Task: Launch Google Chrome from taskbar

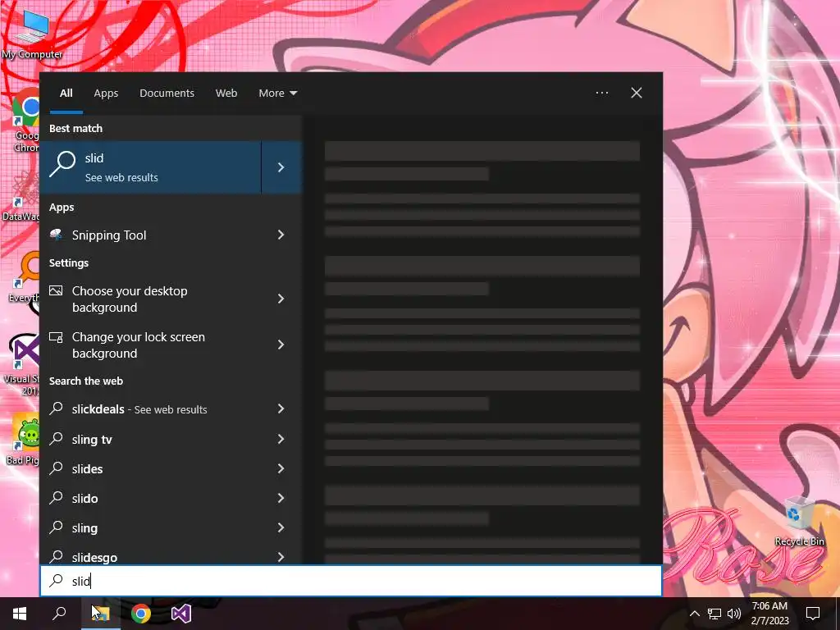Action: [x=141, y=614]
